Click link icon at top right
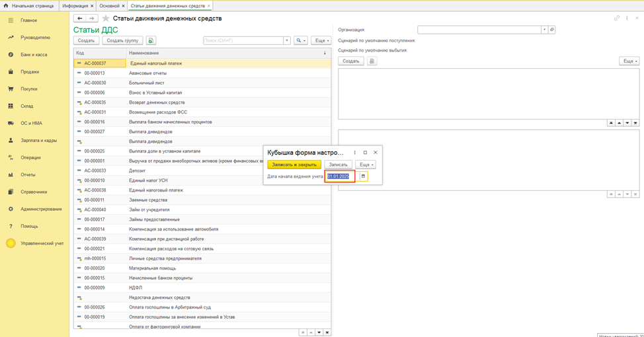The height and width of the screenshot is (337, 644). pyautogui.click(x=616, y=18)
